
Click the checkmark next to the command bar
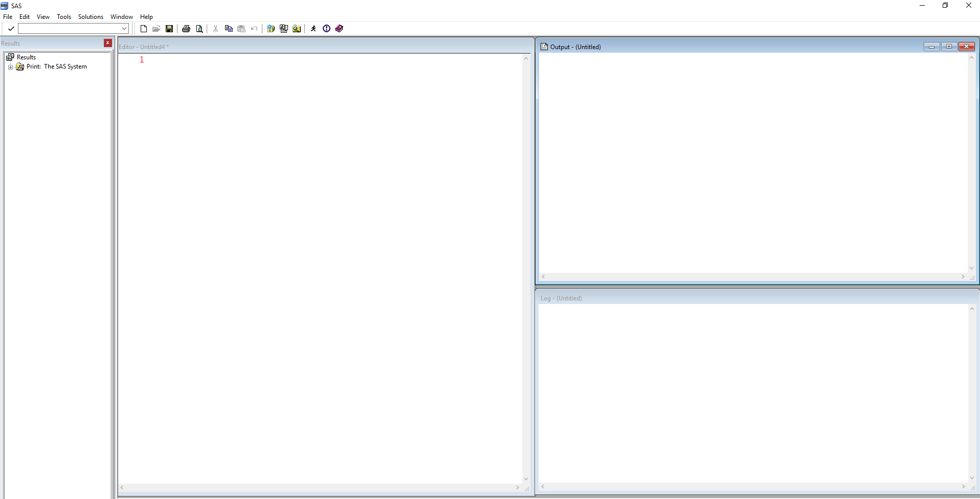coord(11,29)
